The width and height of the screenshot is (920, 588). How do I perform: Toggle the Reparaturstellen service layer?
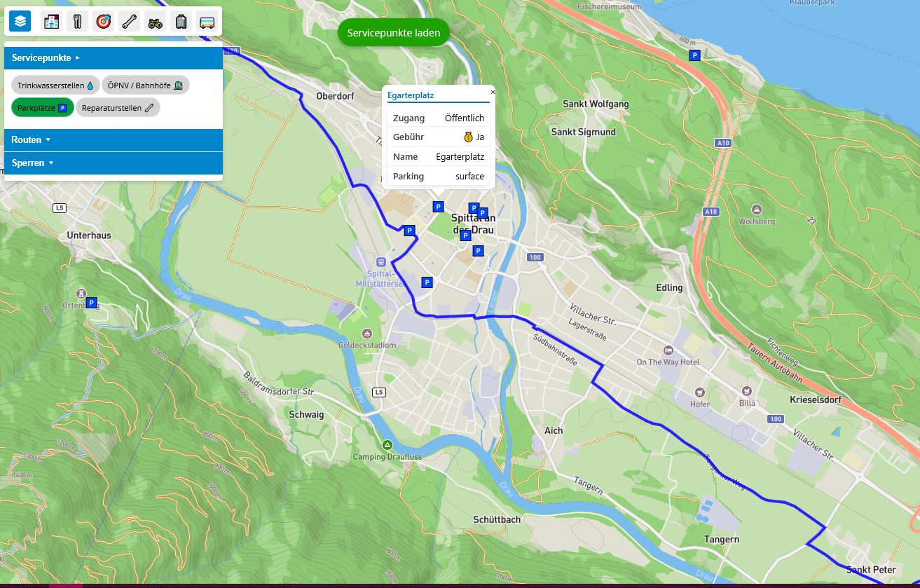118,108
